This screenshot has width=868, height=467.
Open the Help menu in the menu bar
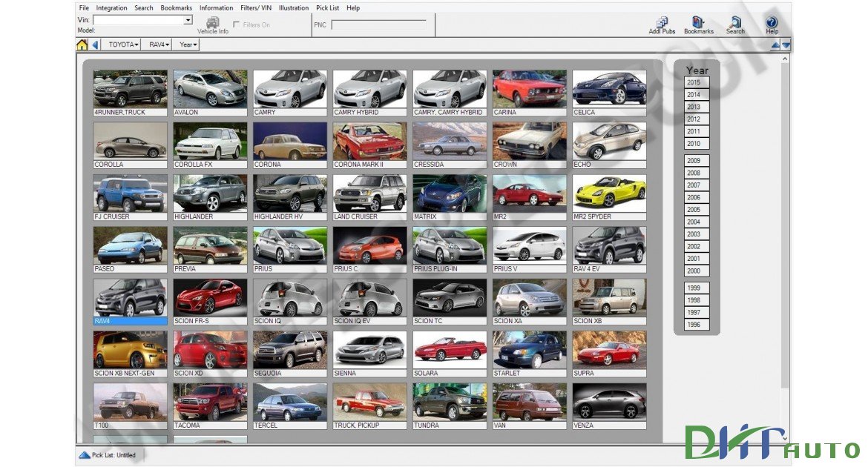pos(353,8)
